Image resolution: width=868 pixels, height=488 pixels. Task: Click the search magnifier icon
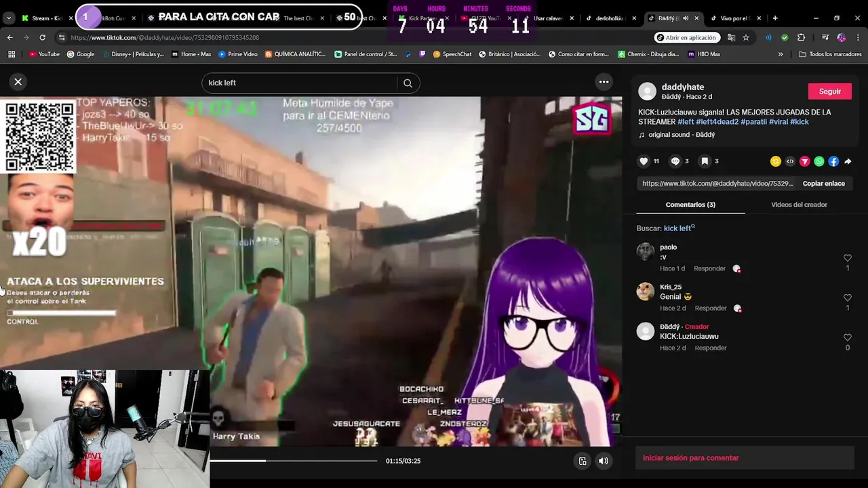click(x=408, y=83)
